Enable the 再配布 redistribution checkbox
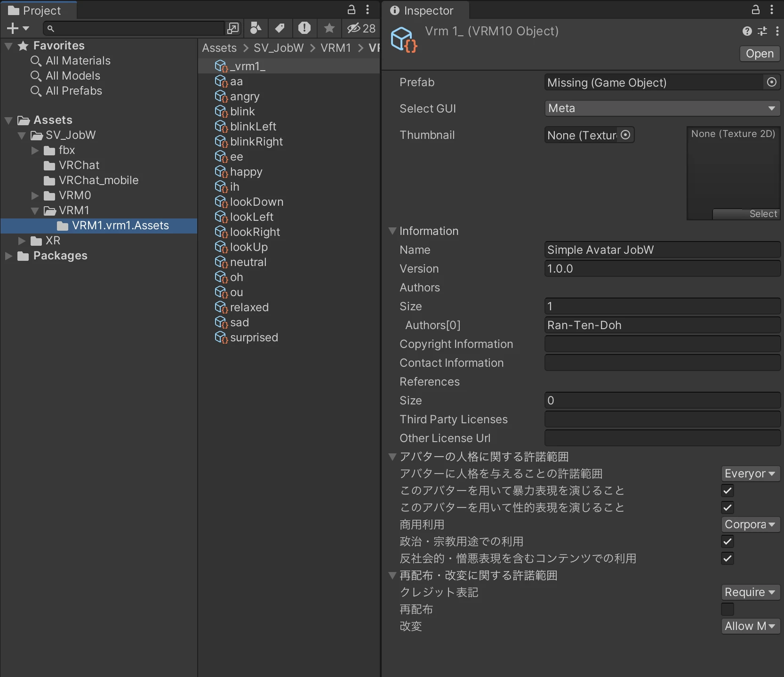 click(x=728, y=609)
